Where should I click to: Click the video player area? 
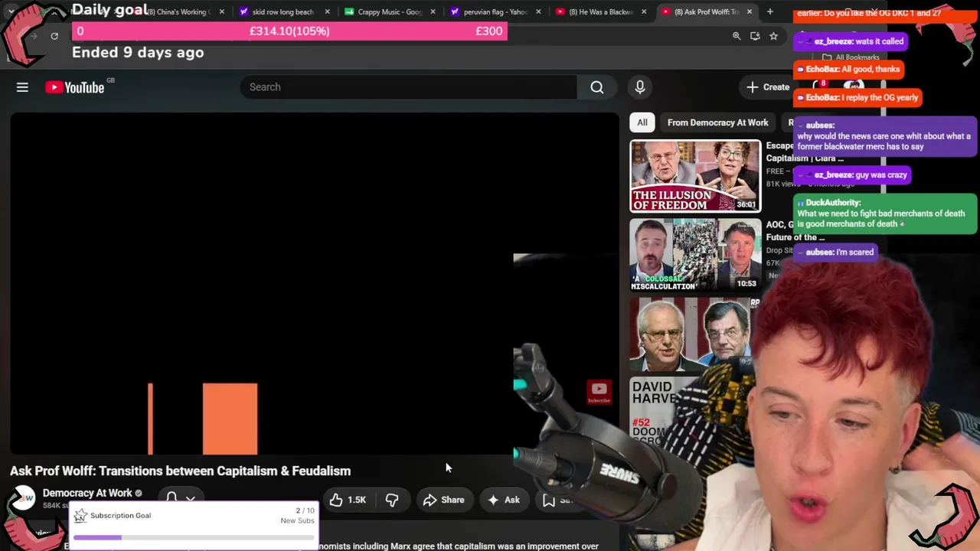pyautogui.click(x=314, y=284)
